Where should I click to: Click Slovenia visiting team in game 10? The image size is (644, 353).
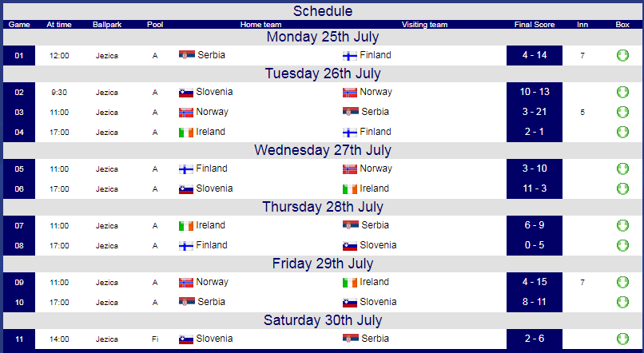[378, 302]
